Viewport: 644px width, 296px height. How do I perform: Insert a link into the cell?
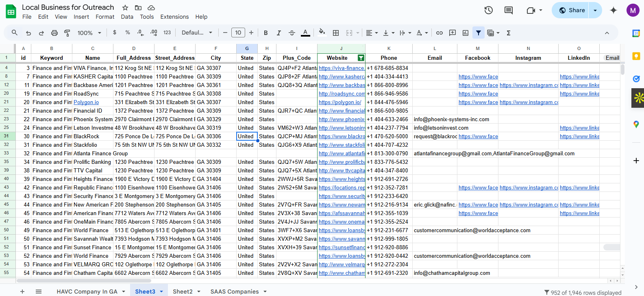coord(439,33)
